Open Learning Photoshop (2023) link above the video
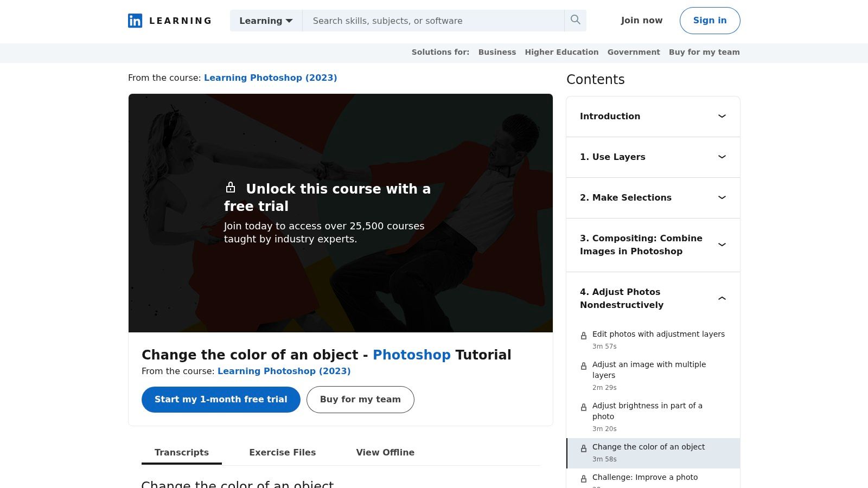 pyautogui.click(x=270, y=78)
